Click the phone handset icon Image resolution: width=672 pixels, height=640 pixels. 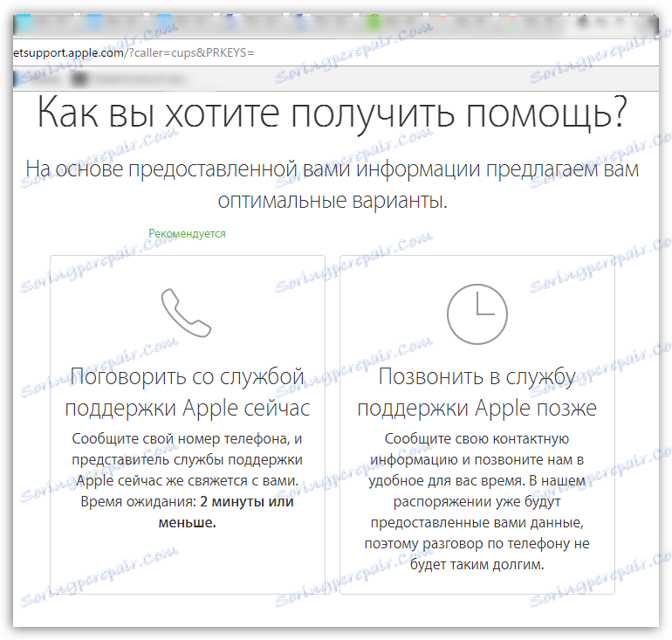[x=186, y=313]
